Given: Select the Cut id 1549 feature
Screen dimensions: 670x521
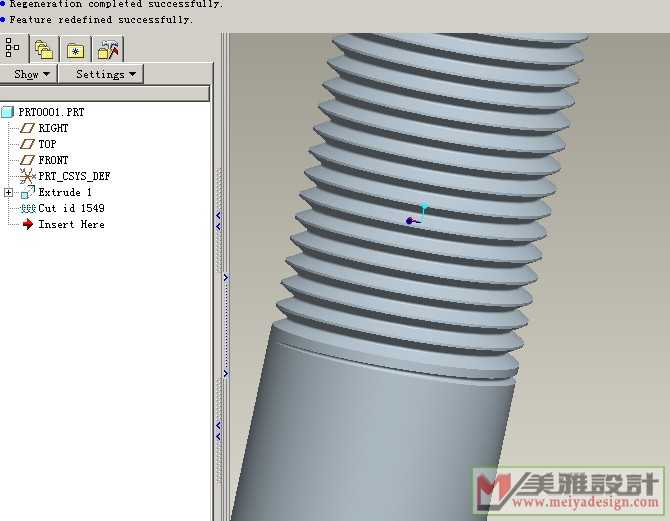Looking at the screenshot, I should click(71, 208).
